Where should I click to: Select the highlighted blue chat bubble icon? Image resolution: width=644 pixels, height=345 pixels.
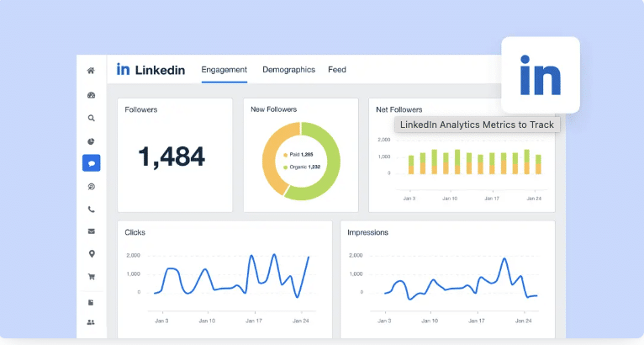coord(91,163)
